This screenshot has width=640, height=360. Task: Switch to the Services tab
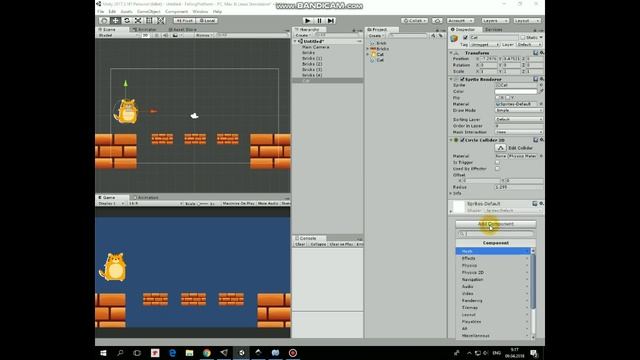point(493,29)
